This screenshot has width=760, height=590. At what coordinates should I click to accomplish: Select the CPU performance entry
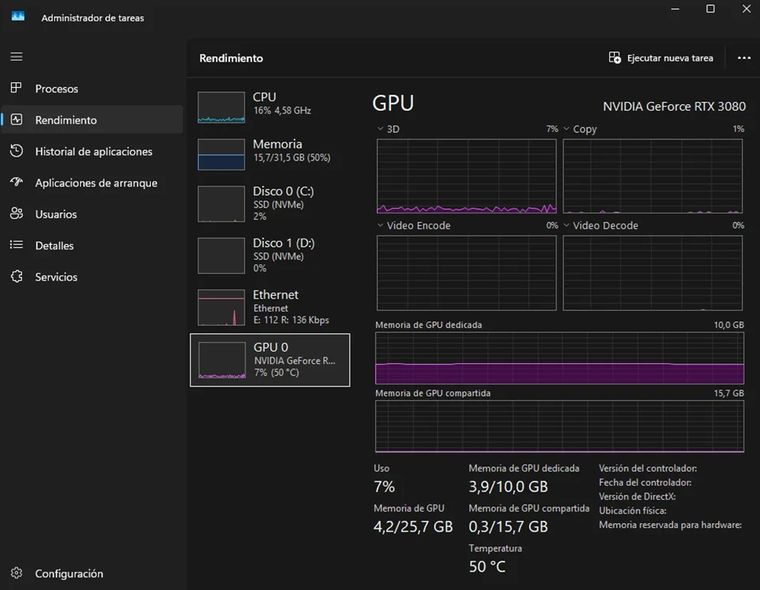click(x=270, y=106)
